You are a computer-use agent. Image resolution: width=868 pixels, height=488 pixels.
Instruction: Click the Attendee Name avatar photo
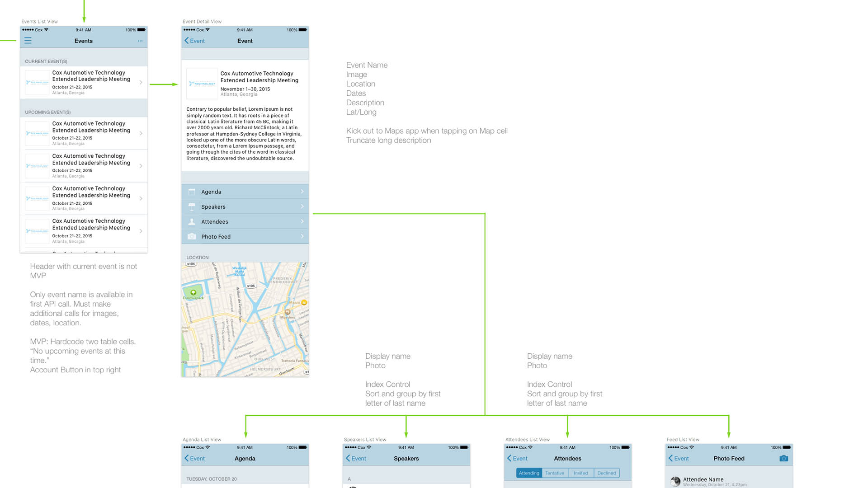[675, 482]
